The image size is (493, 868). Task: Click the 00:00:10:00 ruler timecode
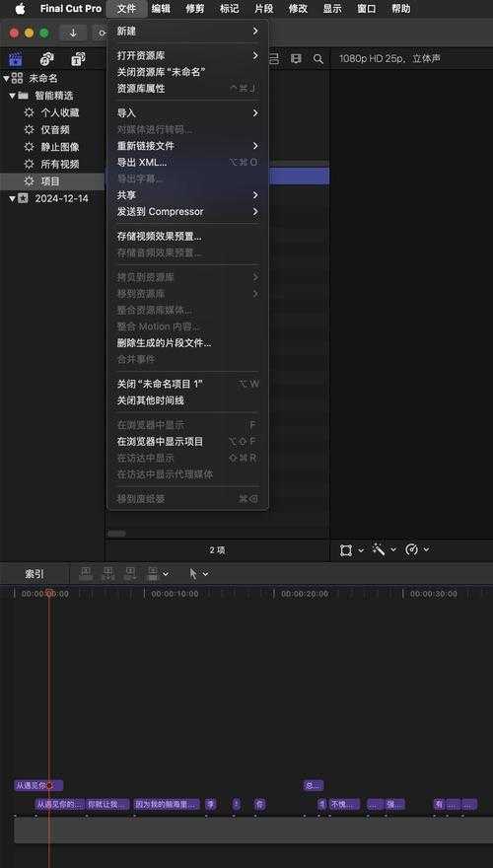coord(175,594)
